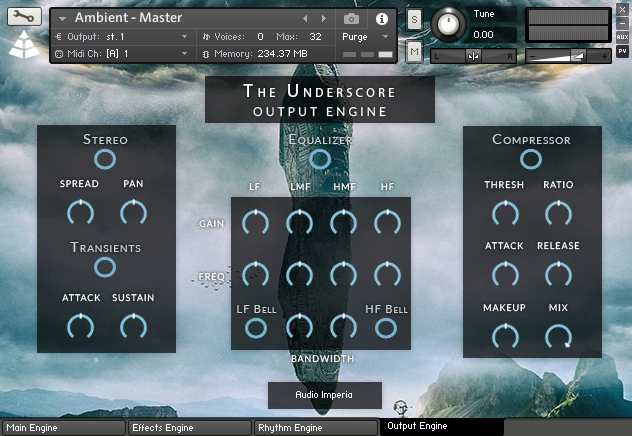The image size is (632, 436).
Task: Click the output routing icon
Action: [58, 37]
